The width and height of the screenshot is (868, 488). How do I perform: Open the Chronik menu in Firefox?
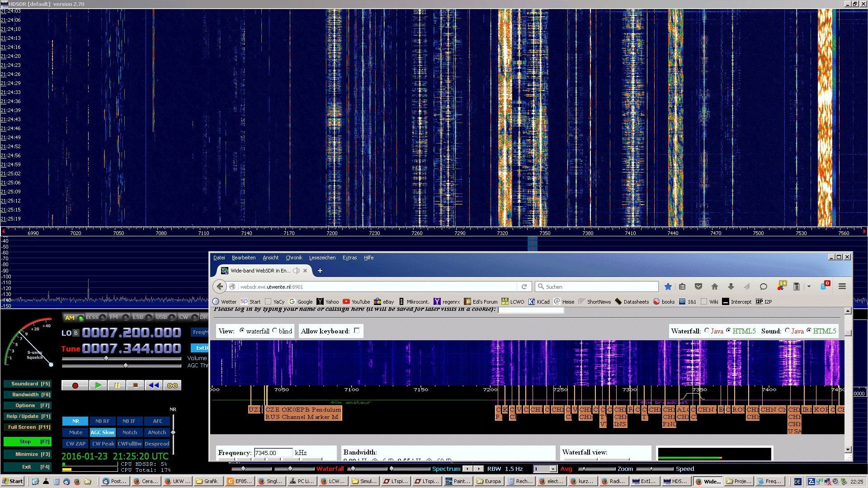click(294, 258)
